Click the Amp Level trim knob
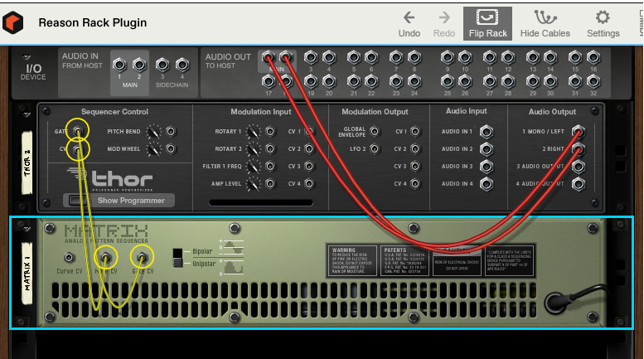 coord(253,184)
